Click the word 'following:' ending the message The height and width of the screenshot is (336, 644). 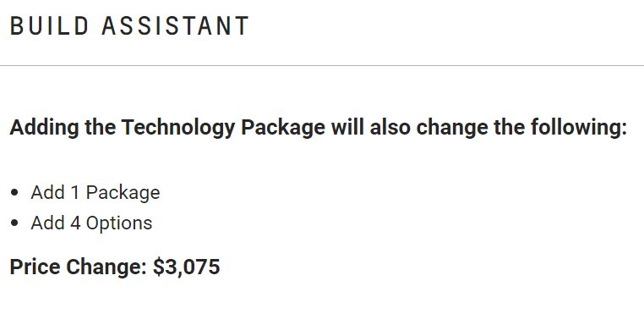579,128
